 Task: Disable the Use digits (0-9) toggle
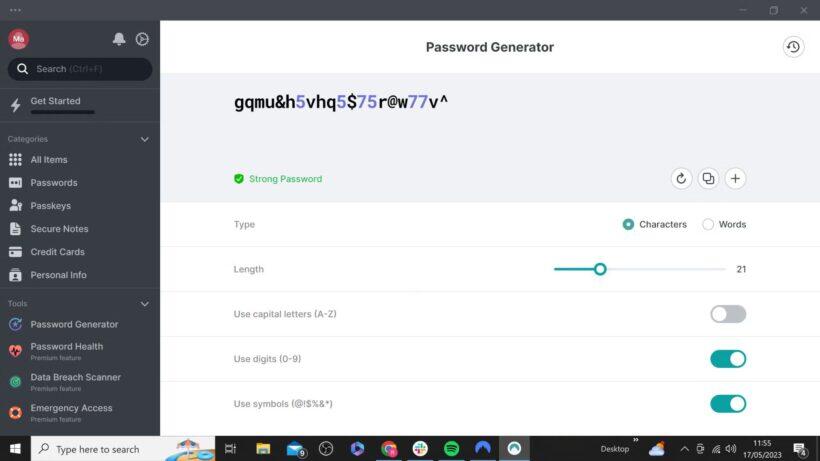[x=728, y=359]
